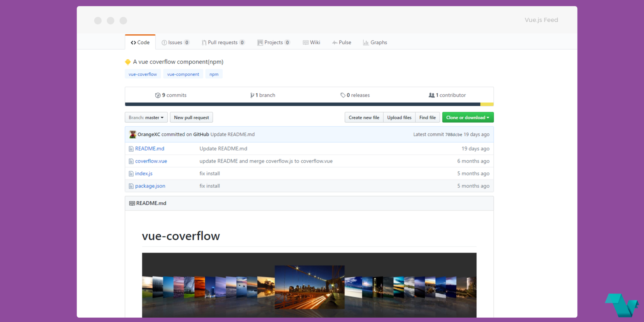Viewport: 644px width, 322px height.
Task: Go to the Projects tab
Action: [274, 42]
